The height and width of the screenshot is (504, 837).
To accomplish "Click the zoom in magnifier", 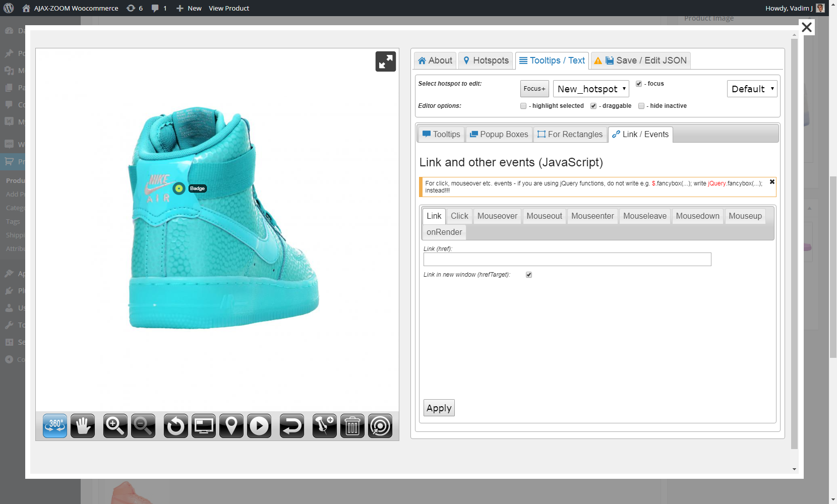I will (115, 426).
